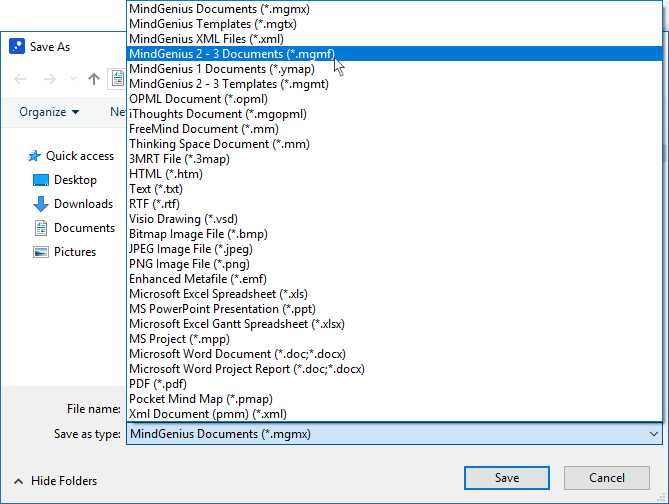Go forward with the right arrow
This screenshot has width=669, height=504.
[x=50, y=79]
